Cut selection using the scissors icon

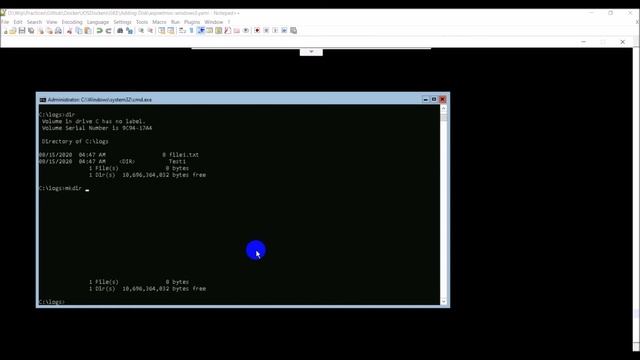69,31
